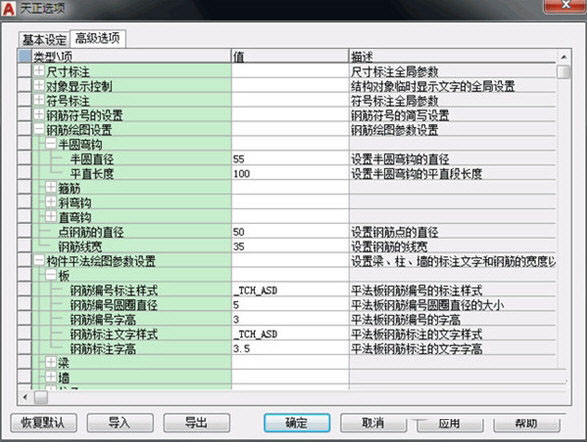Switch to the 基本设定 tab
Screen dimensions: 587x442
(44, 39)
